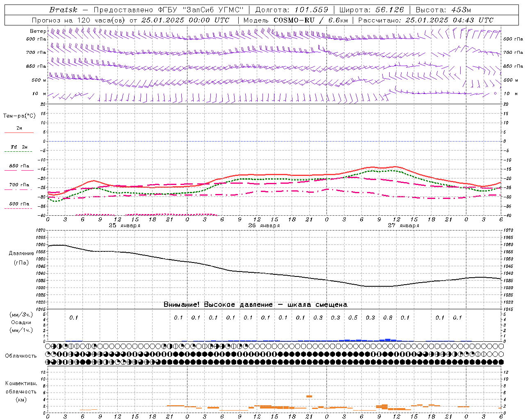
Task: Click the "(мм/1ч.)" precipitation unit label
Action: [21, 330]
